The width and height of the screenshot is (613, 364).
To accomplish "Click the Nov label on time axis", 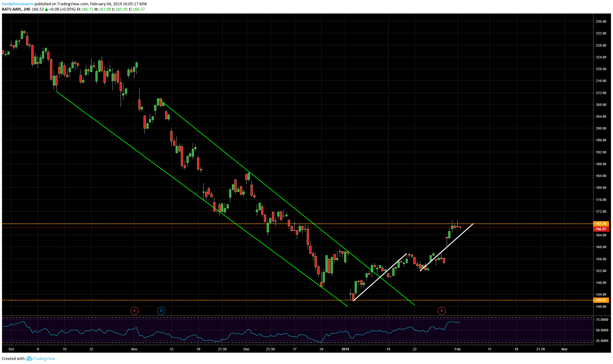I will tap(134, 349).
